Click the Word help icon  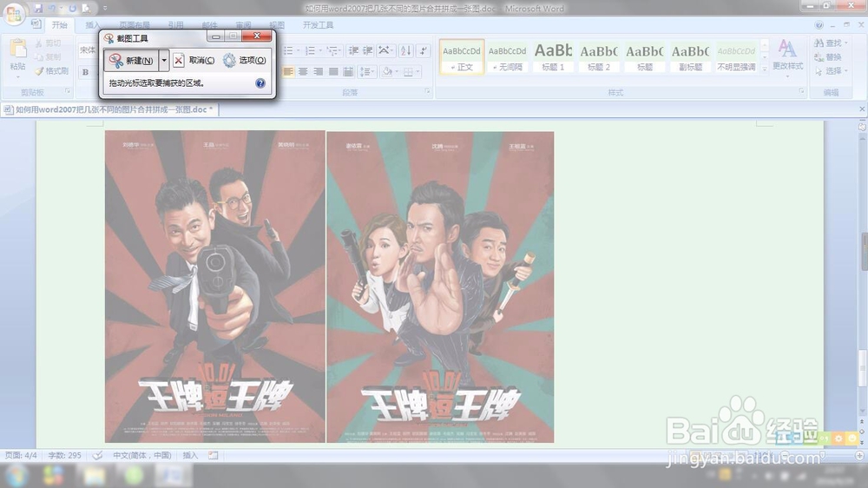pos(819,25)
